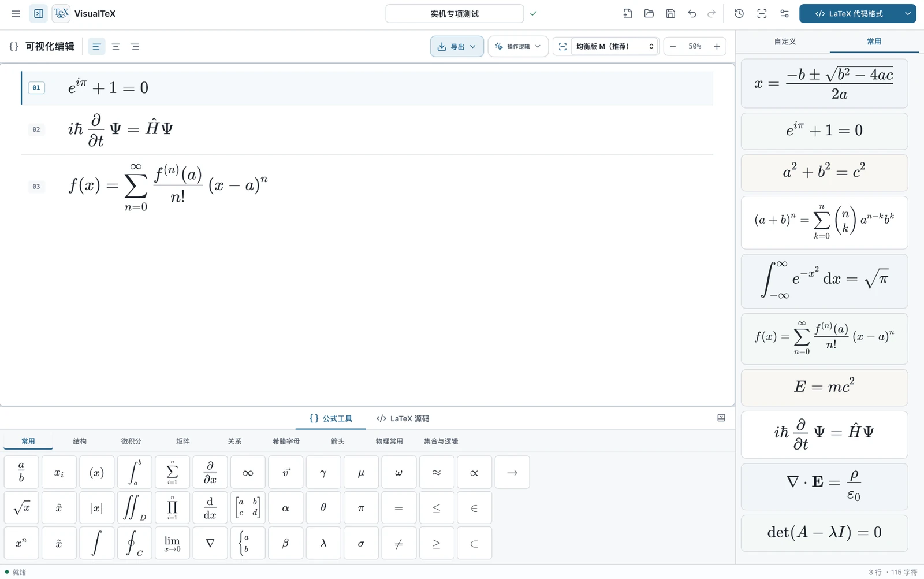The image size is (924, 579).
Task: Open the 结构 symbol category
Action: 80,441
